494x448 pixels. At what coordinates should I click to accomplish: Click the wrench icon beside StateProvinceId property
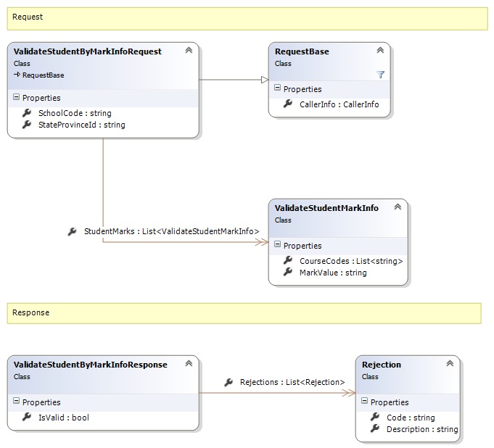coord(27,125)
